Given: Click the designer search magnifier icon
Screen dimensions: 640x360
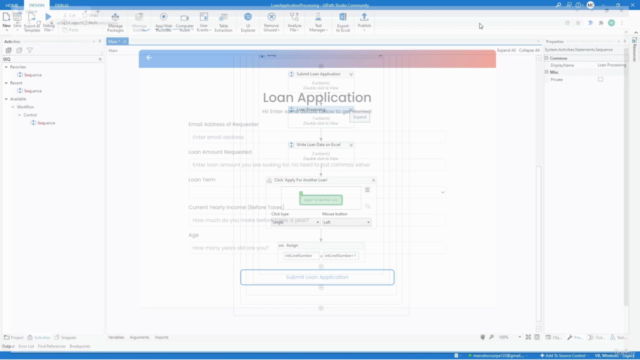Looking at the screenshot, I should pyautogui.click(x=491, y=337).
